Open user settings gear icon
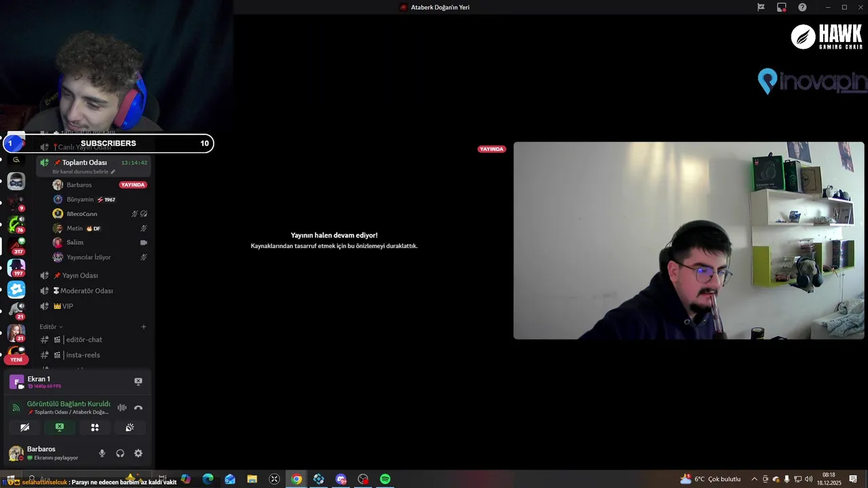 pos(138,453)
